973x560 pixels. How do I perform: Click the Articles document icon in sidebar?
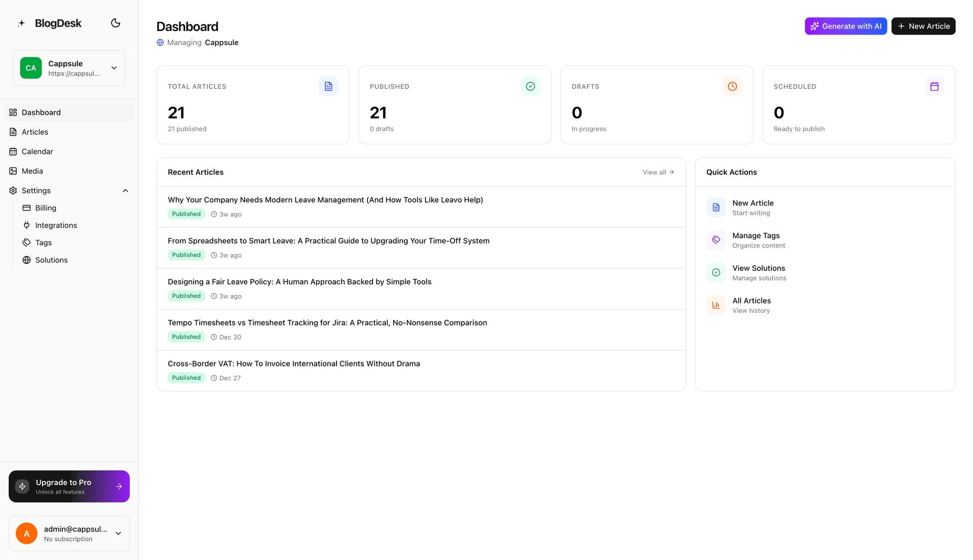tap(13, 132)
